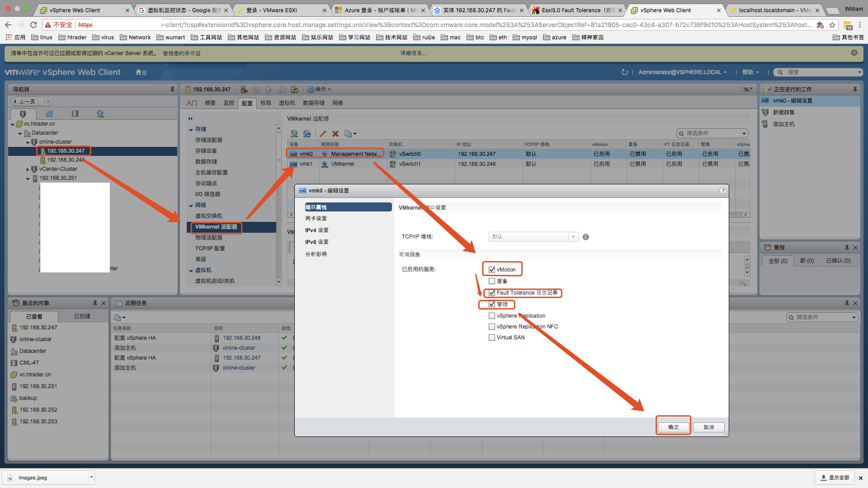Collapse the 存储 storage section
This screenshot has height=488, width=868.
coord(191,130)
